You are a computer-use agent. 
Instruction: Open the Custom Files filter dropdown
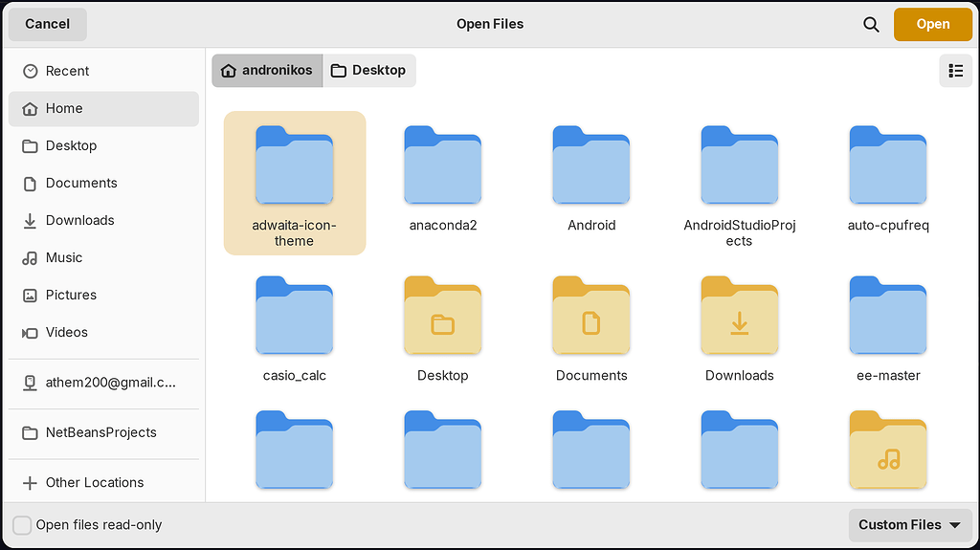910,525
